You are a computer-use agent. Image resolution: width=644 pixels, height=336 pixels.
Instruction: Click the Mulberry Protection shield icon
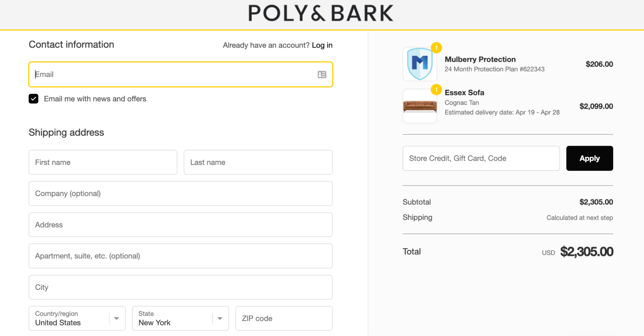[x=419, y=64]
